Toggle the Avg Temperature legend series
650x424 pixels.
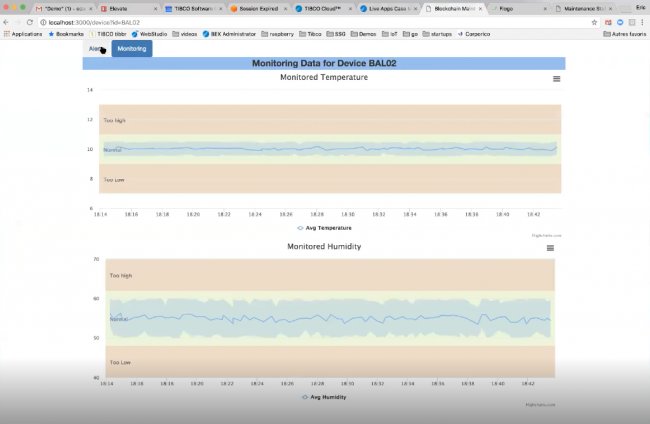(324, 228)
